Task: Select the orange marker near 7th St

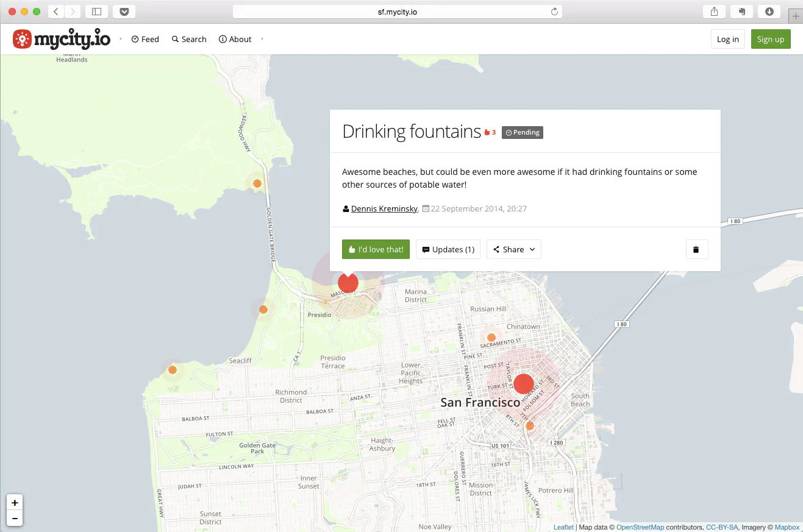Action: pyautogui.click(x=530, y=426)
